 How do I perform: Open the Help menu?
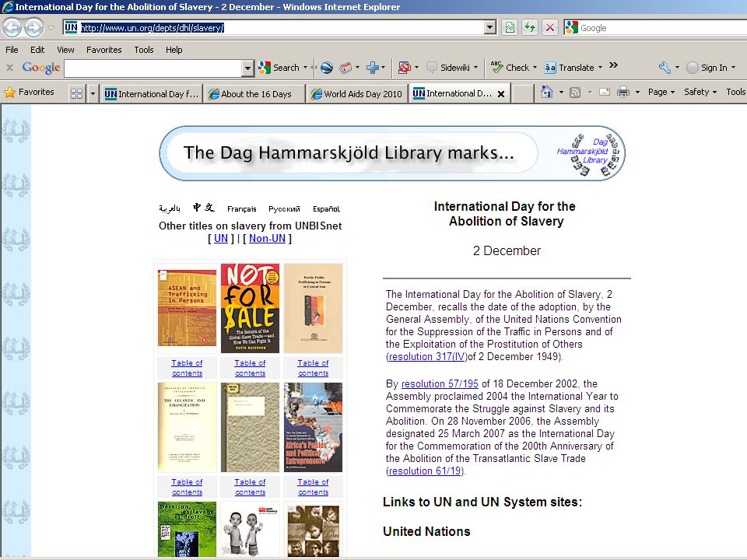click(174, 50)
